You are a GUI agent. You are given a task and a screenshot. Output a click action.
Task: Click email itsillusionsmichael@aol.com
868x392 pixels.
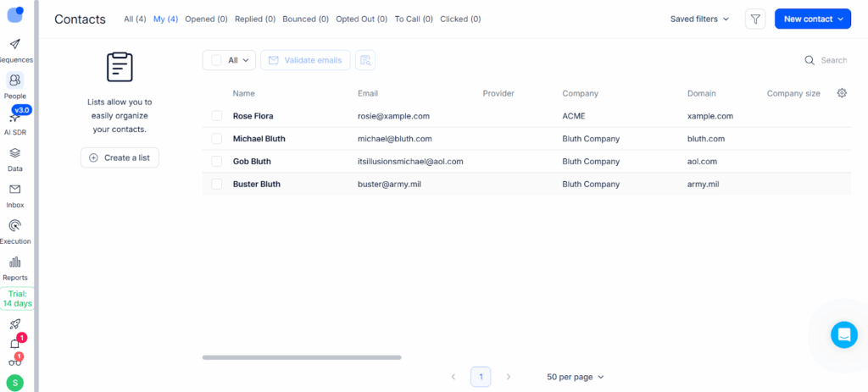tap(410, 162)
